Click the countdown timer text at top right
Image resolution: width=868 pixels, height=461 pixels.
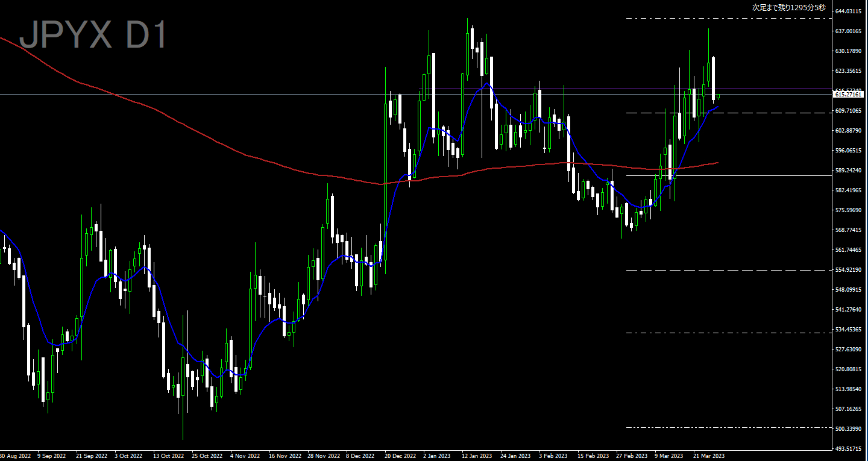pos(788,8)
